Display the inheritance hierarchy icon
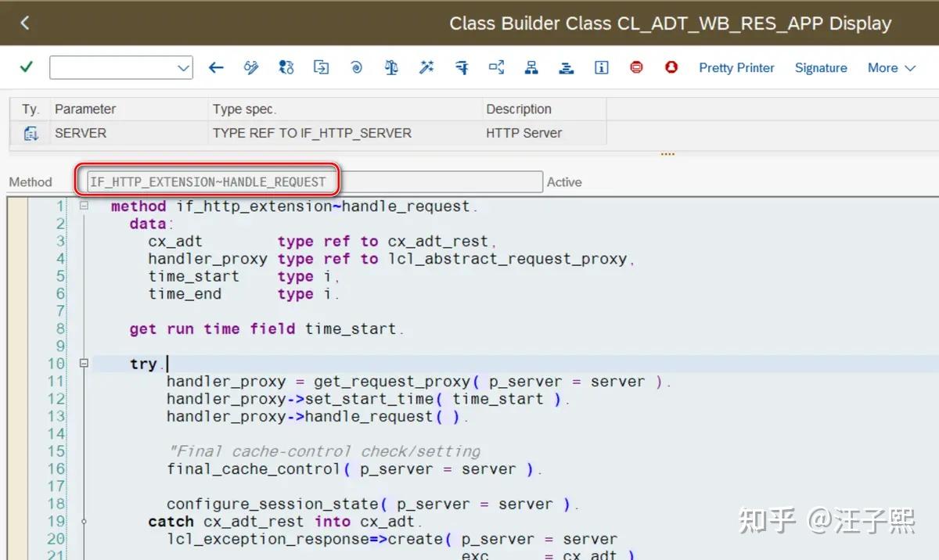The height and width of the screenshot is (560, 939). tap(531, 68)
